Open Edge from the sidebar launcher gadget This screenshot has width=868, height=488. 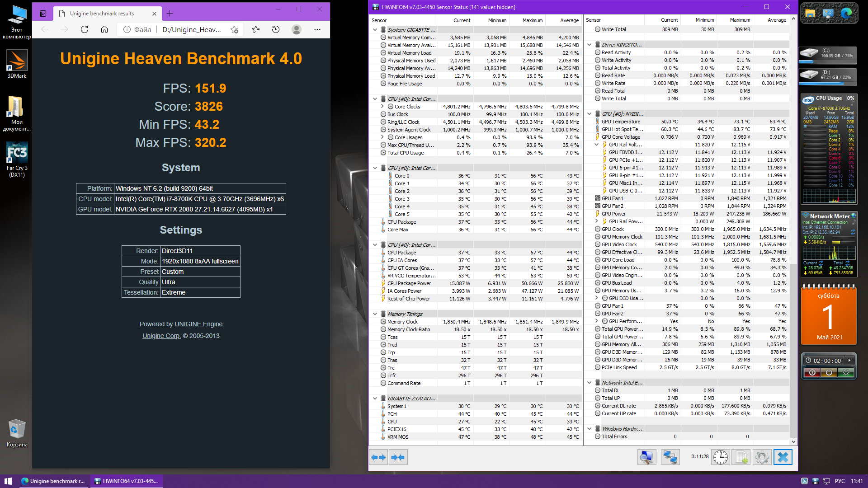pyautogui.click(x=846, y=14)
